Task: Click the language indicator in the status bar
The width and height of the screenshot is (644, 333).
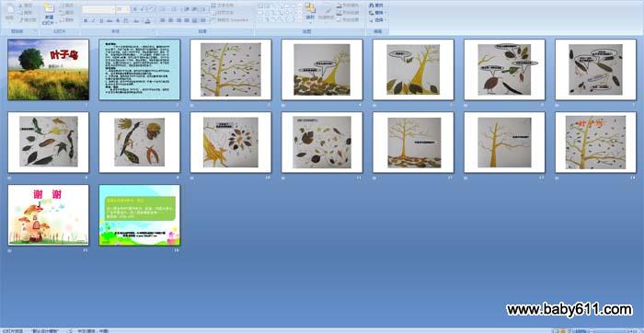Action: click(x=93, y=330)
